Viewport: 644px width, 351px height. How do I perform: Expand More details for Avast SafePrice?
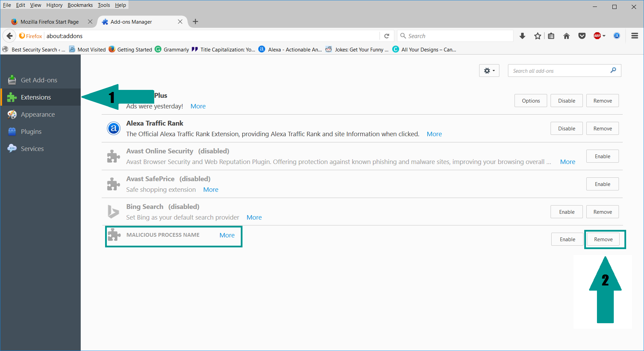tap(211, 190)
